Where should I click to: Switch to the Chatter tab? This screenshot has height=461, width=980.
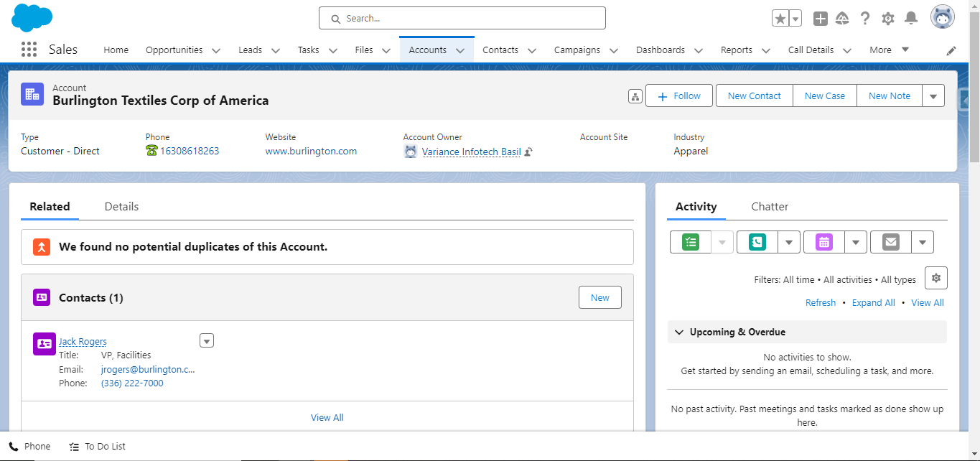pyautogui.click(x=770, y=206)
